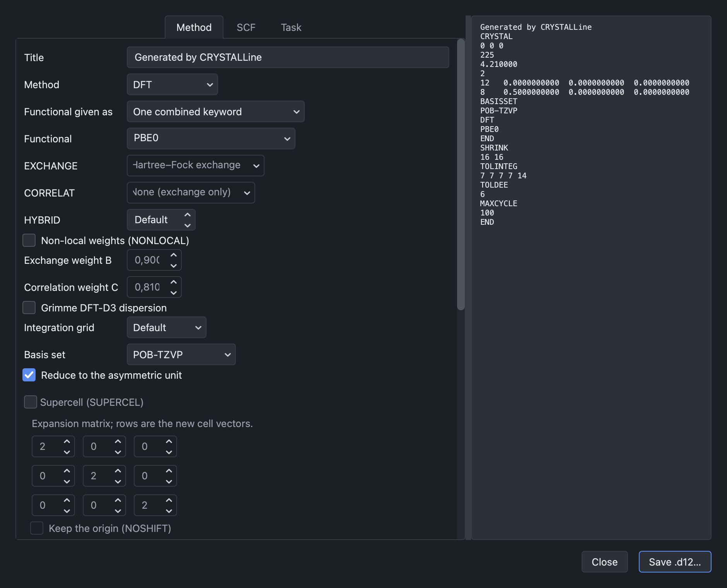Toggle the Supercell (SUPERCEL) checkbox
727x588 pixels.
pyautogui.click(x=31, y=402)
